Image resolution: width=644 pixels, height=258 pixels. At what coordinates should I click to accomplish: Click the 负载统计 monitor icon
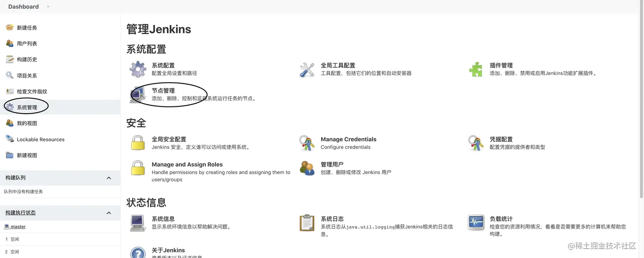click(476, 223)
